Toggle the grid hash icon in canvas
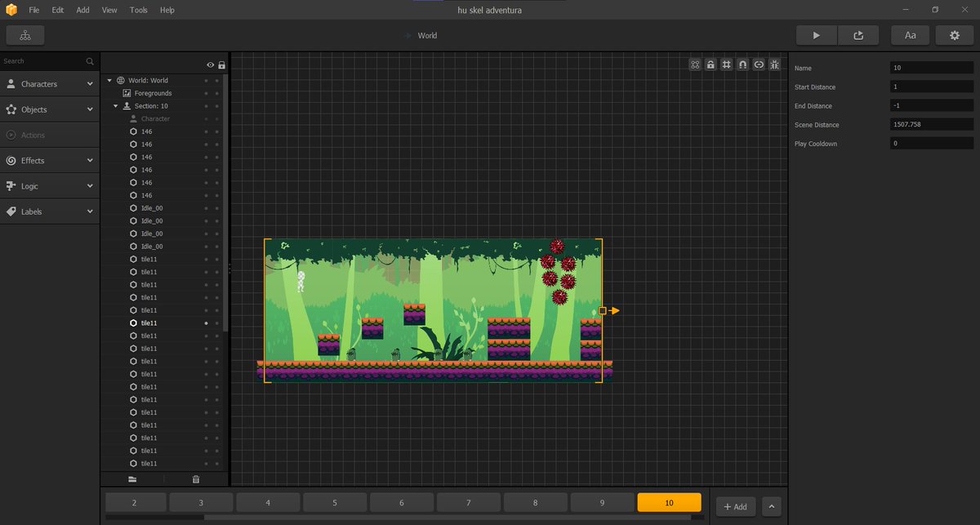 (x=727, y=65)
